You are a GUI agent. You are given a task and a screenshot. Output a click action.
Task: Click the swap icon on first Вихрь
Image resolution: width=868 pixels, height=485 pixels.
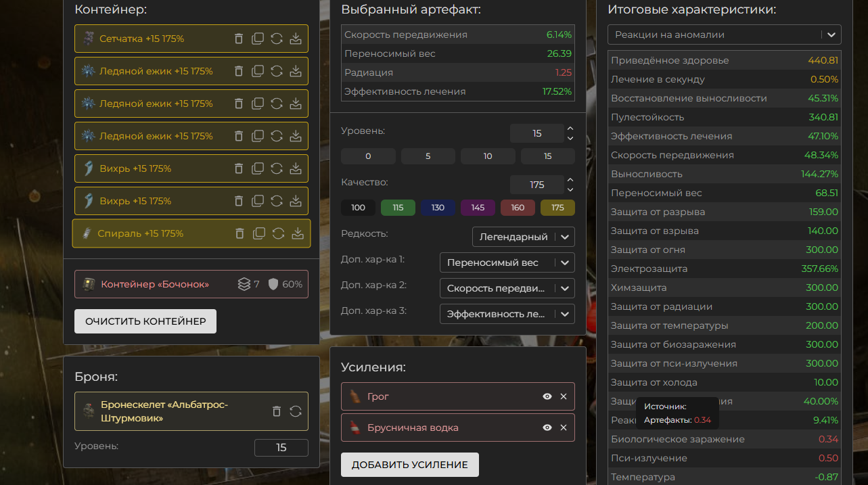point(277,168)
